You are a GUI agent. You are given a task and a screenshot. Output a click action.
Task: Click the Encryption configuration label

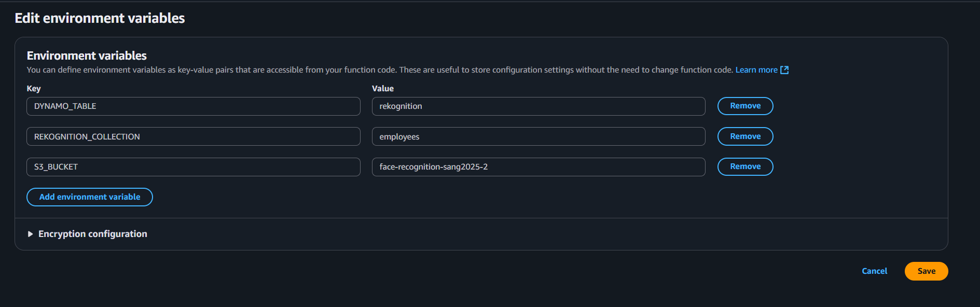(93, 234)
